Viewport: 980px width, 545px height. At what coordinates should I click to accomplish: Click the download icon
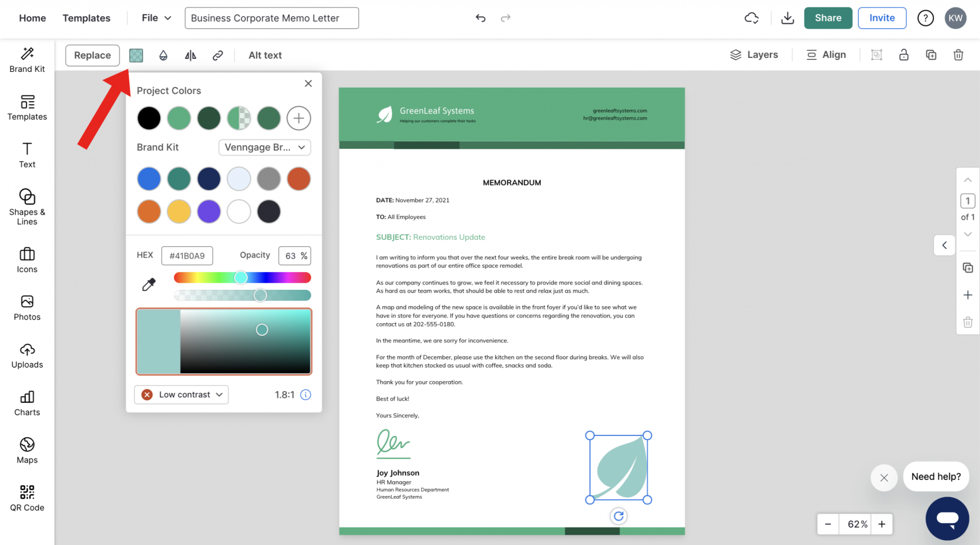(x=788, y=18)
